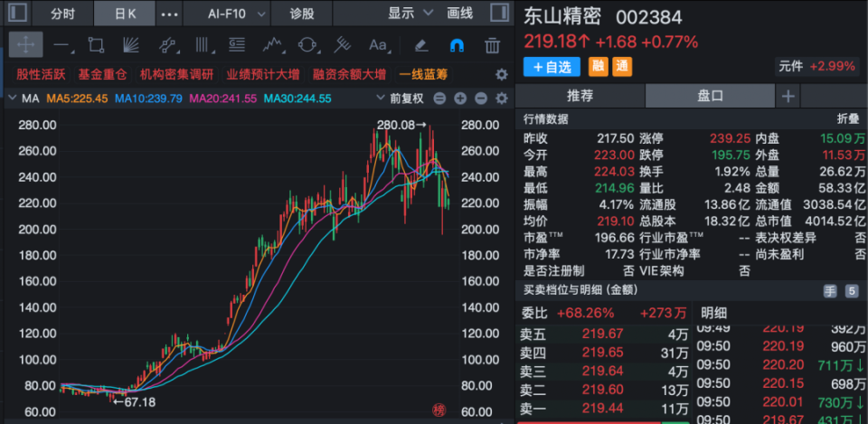The height and width of the screenshot is (424, 868).
Task: Click the 机构密集调研 tag
Action: (x=176, y=74)
